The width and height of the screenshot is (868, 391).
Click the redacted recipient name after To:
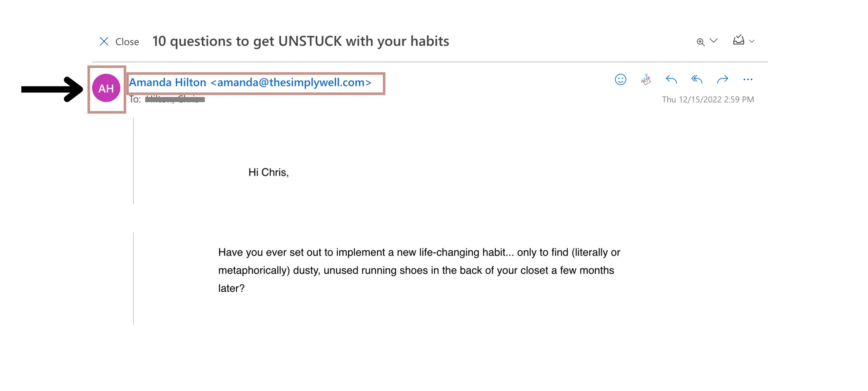pyautogui.click(x=175, y=100)
